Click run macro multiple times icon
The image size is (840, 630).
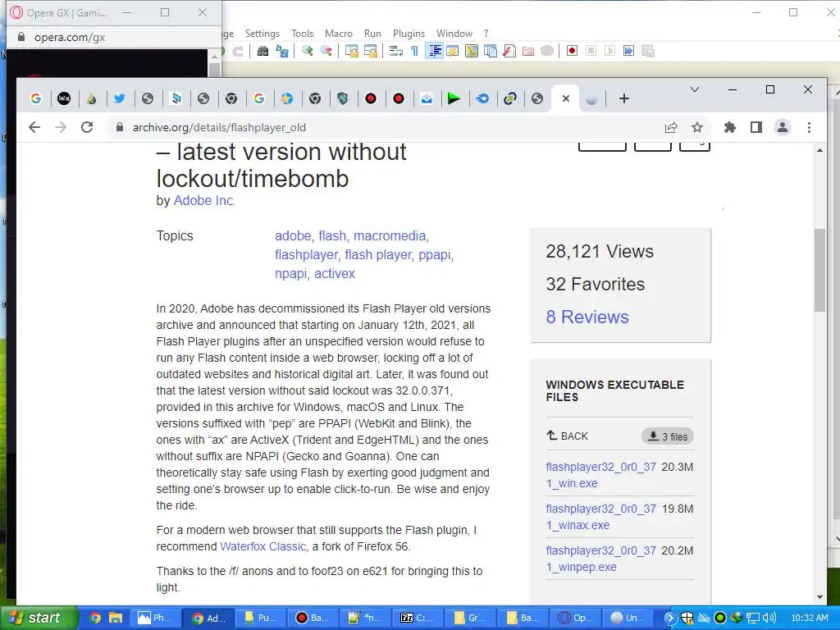(629, 51)
